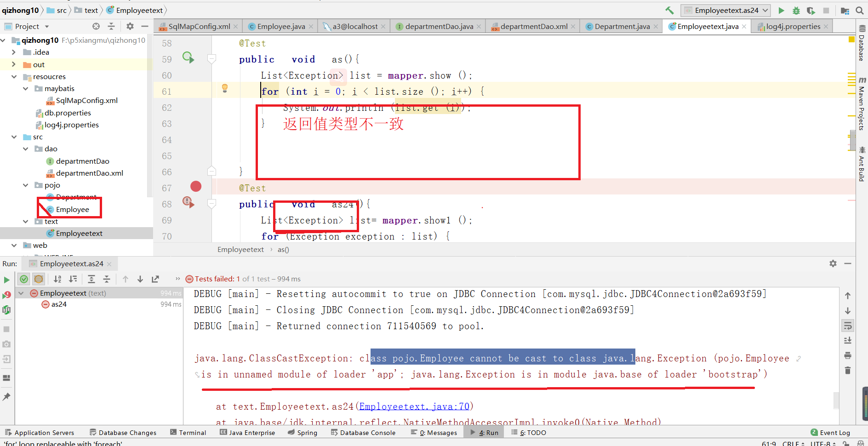Collapse the pojo package
Viewport: 868px width, 446px height.
point(26,185)
